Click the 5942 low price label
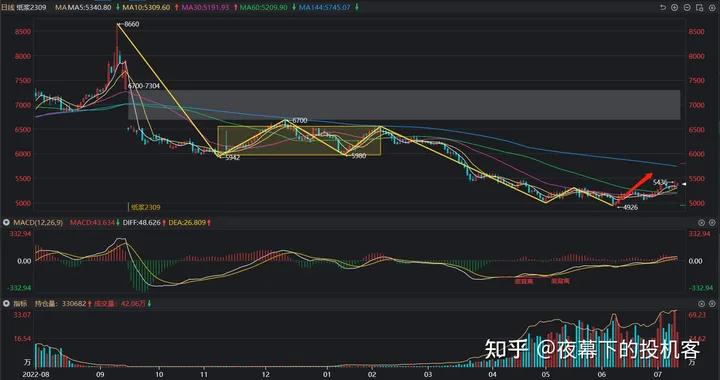Viewport: 720px width, 380px height. pyautogui.click(x=233, y=157)
